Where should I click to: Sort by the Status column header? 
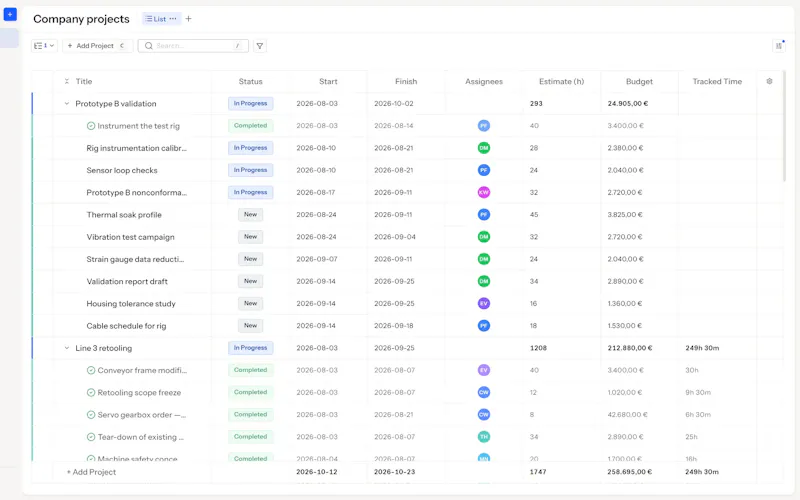point(251,81)
